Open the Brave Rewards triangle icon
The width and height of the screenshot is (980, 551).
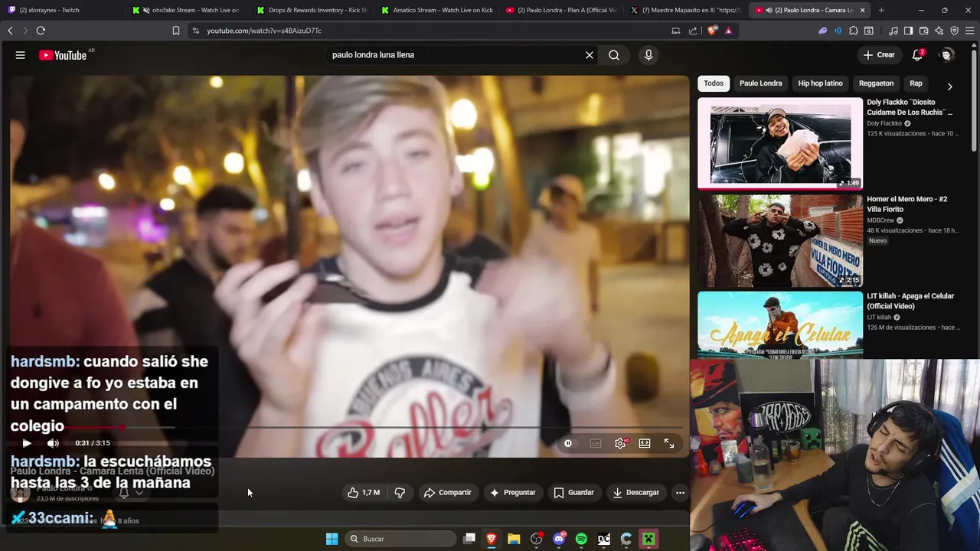tap(728, 31)
